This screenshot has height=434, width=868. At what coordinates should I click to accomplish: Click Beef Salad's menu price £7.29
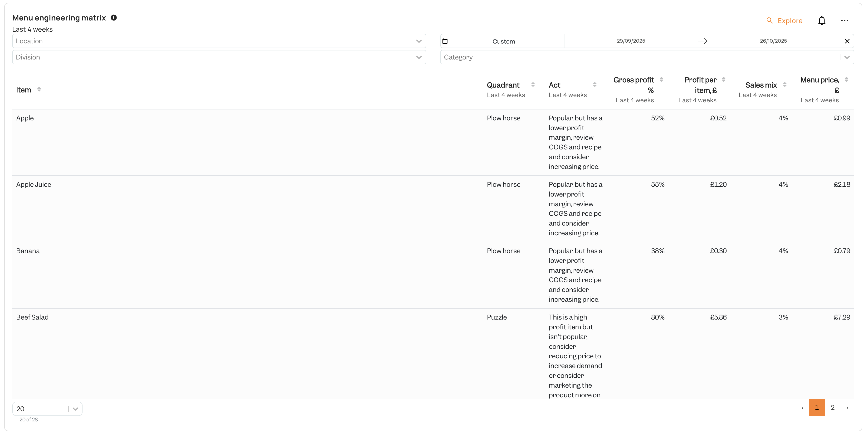tap(842, 317)
